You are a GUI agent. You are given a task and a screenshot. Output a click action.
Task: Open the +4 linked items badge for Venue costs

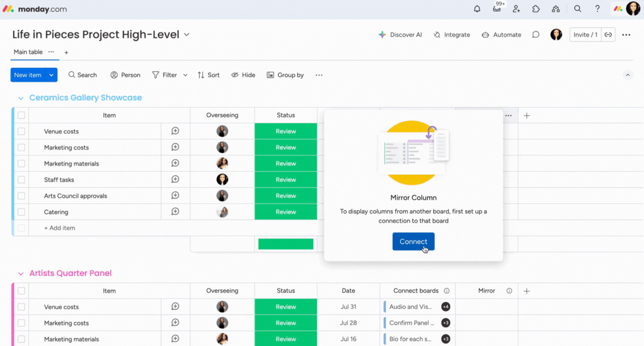pyautogui.click(x=446, y=307)
